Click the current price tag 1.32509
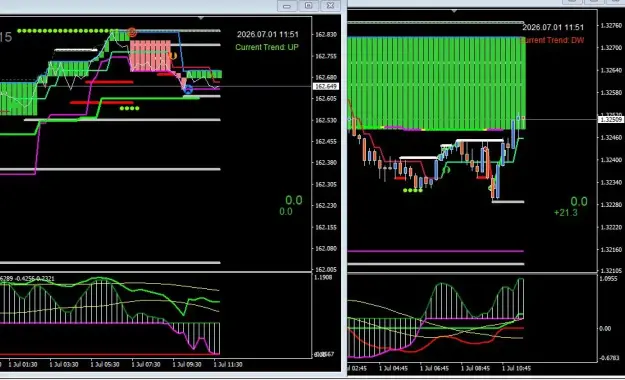Image resolution: width=625 pixels, height=380 pixels. [611, 119]
